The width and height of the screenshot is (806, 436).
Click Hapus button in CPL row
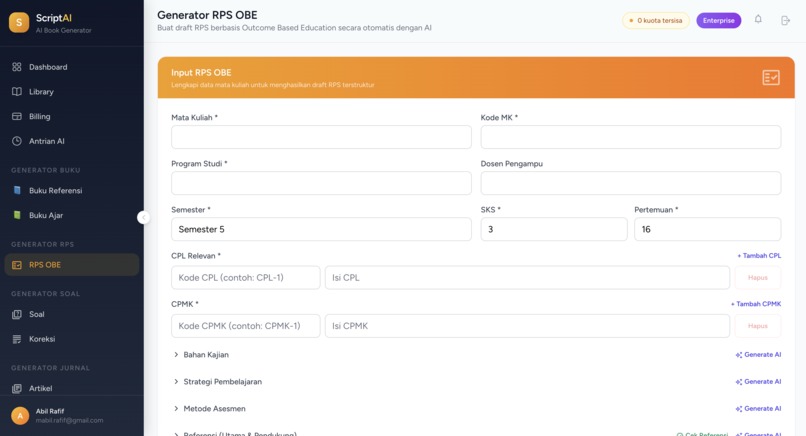point(758,278)
